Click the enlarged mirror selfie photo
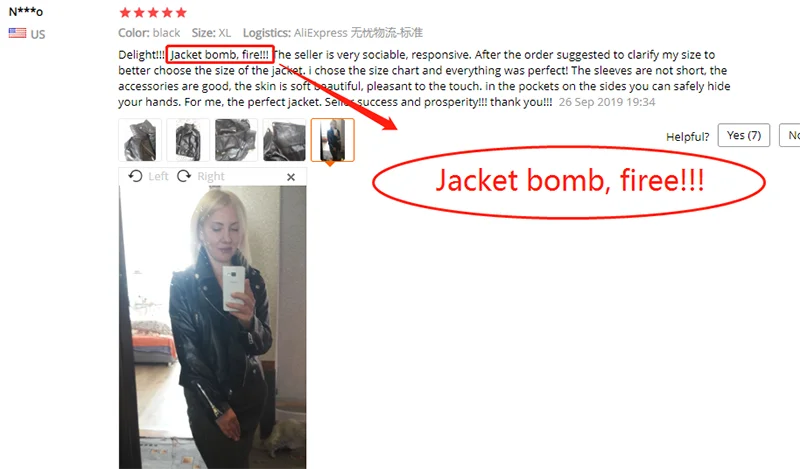The image size is (800, 469). pyautogui.click(x=213, y=327)
